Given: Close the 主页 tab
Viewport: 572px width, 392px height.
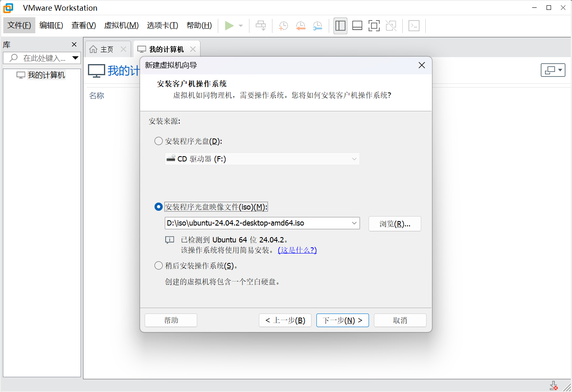Looking at the screenshot, I should click(123, 49).
